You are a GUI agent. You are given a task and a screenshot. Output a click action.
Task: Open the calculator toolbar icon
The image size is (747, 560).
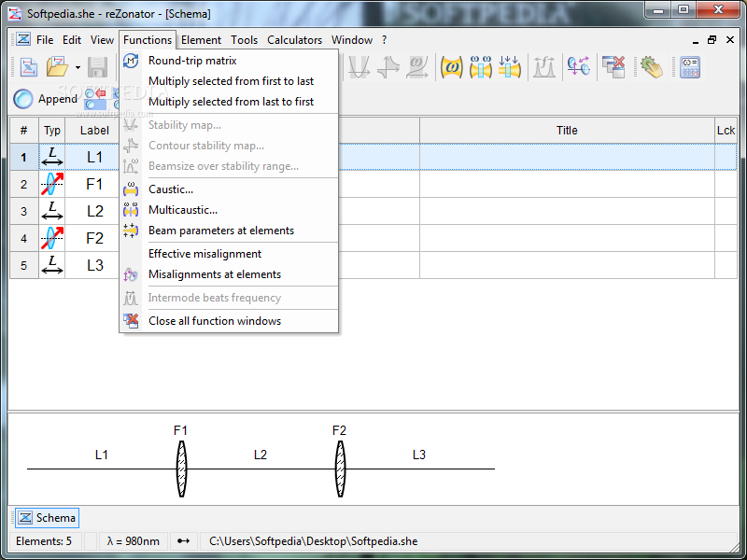(x=689, y=67)
